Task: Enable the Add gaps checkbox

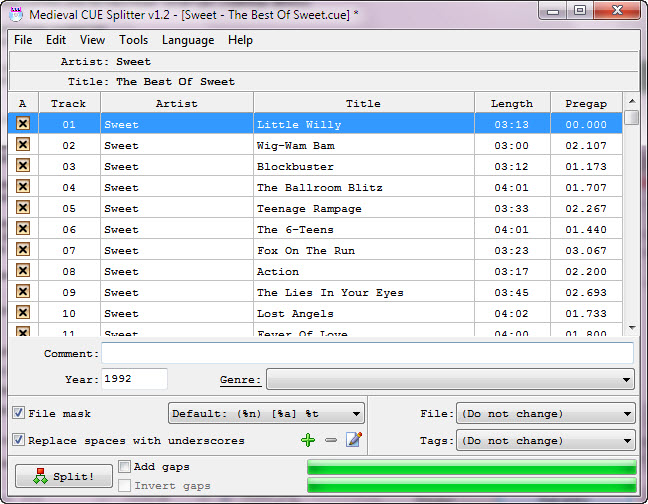Action: pos(124,466)
